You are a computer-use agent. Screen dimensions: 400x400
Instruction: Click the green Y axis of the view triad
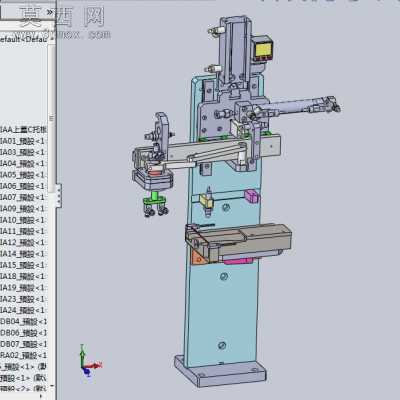point(82,356)
